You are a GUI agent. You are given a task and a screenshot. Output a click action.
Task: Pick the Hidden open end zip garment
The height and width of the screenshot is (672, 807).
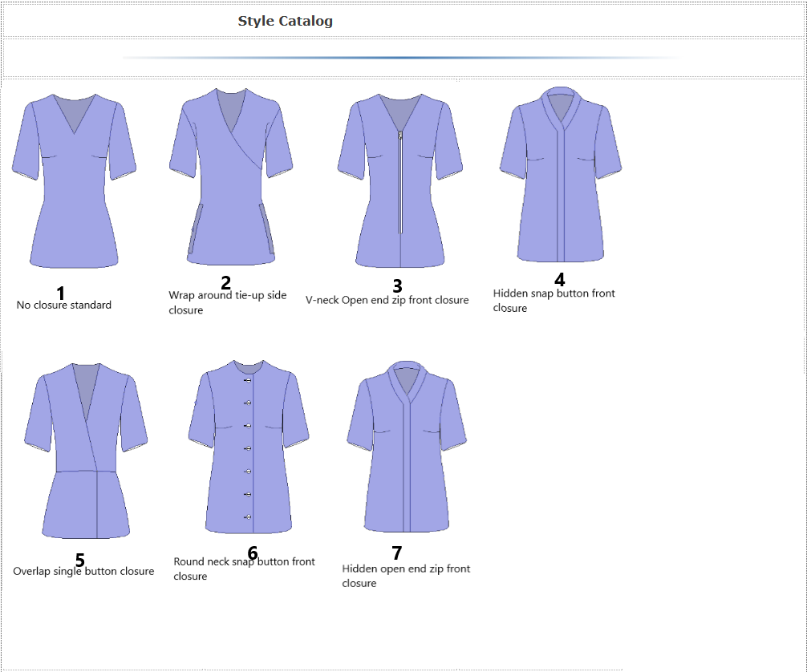407,447
